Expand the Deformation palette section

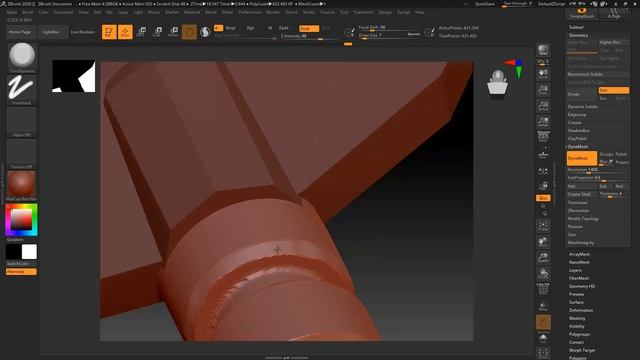click(581, 310)
